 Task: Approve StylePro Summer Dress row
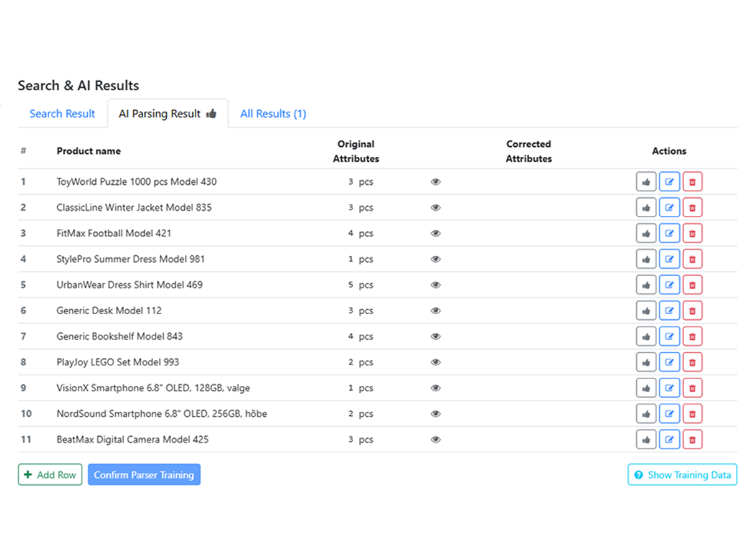click(646, 259)
